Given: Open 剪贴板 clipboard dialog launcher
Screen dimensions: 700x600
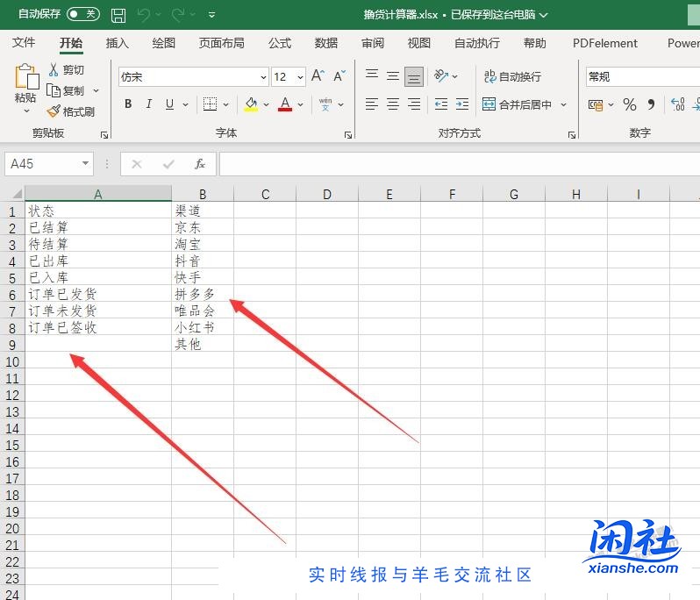Looking at the screenshot, I should tap(104, 135).
